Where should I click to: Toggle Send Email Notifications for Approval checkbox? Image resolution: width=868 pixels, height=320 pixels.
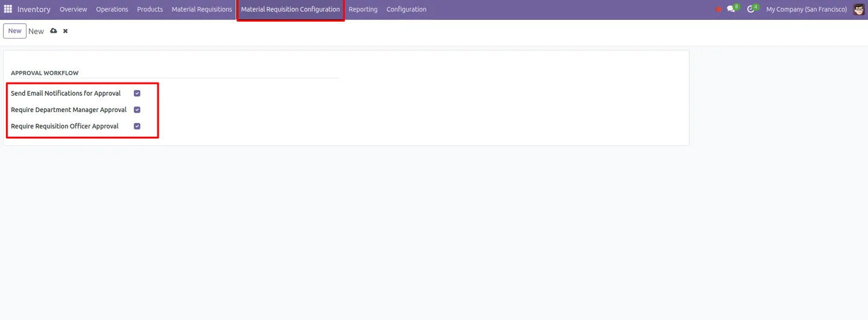pos(137,93)
